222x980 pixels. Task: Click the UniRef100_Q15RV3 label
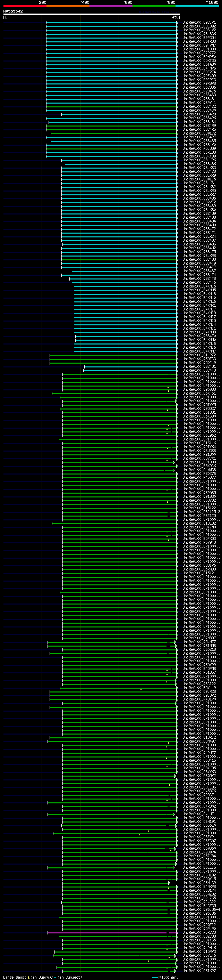click(x=199, y=952)
